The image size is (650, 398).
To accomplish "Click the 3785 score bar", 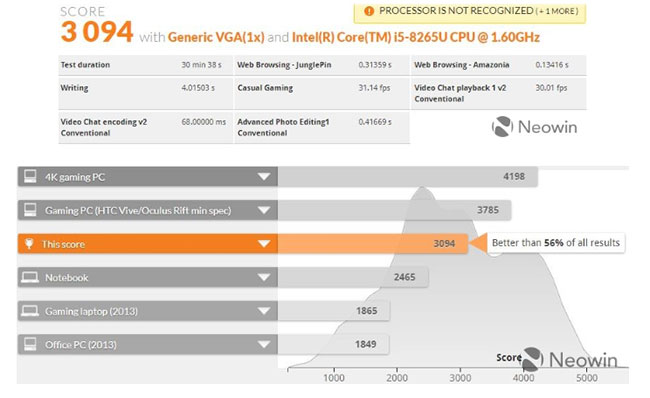I will (x=395, y=210).
